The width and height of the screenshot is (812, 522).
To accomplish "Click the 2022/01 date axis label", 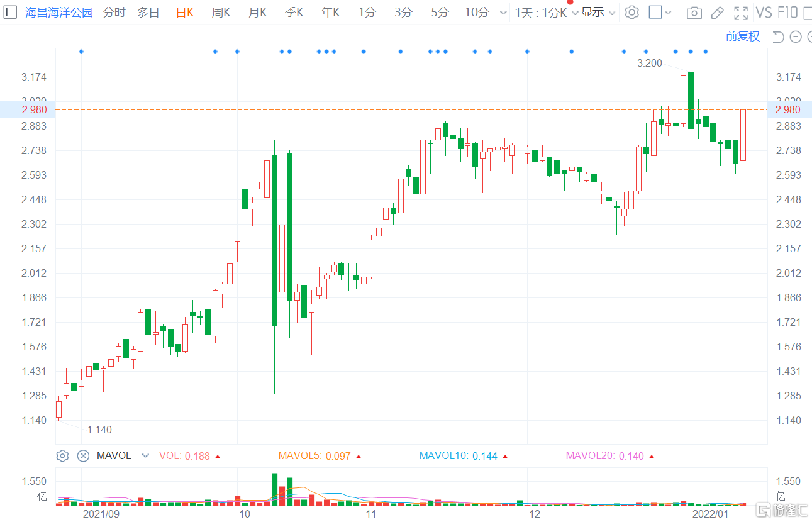I will pos(710,514).
